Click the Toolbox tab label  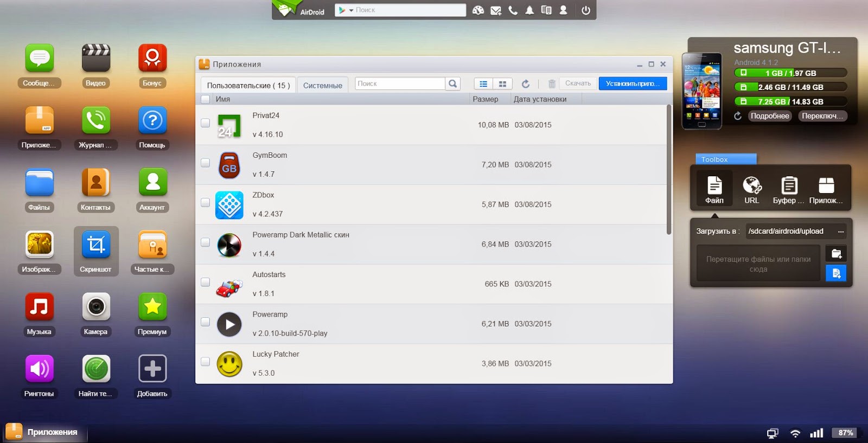[x=726, y=159]
